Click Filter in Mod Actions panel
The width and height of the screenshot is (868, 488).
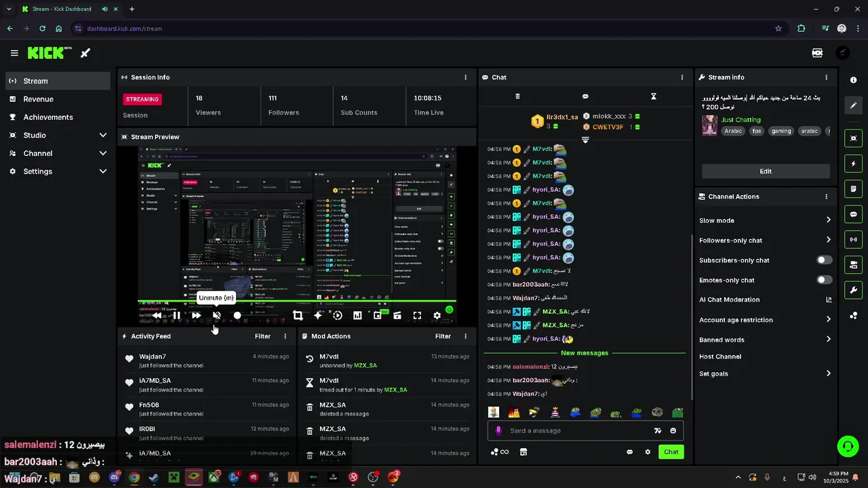pyautogui.click(x=443, y=336)
